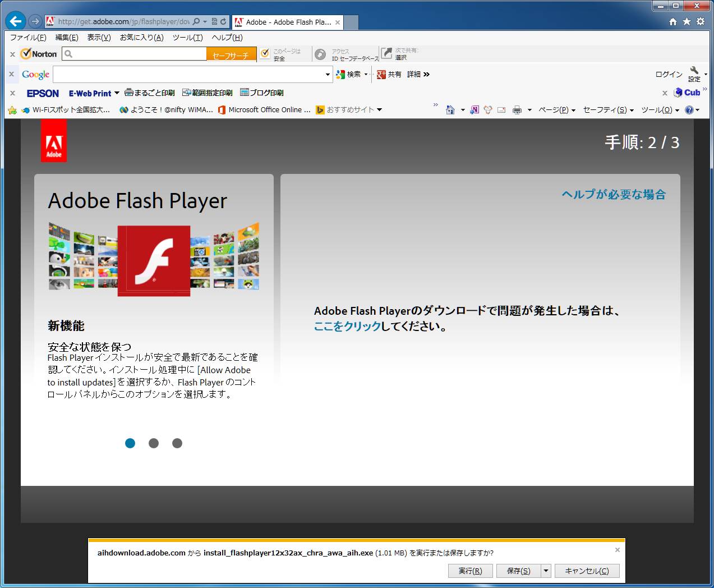Open browser settings gear icon
The height and width of the screenshot is (588, 714).
click(700, 22)
